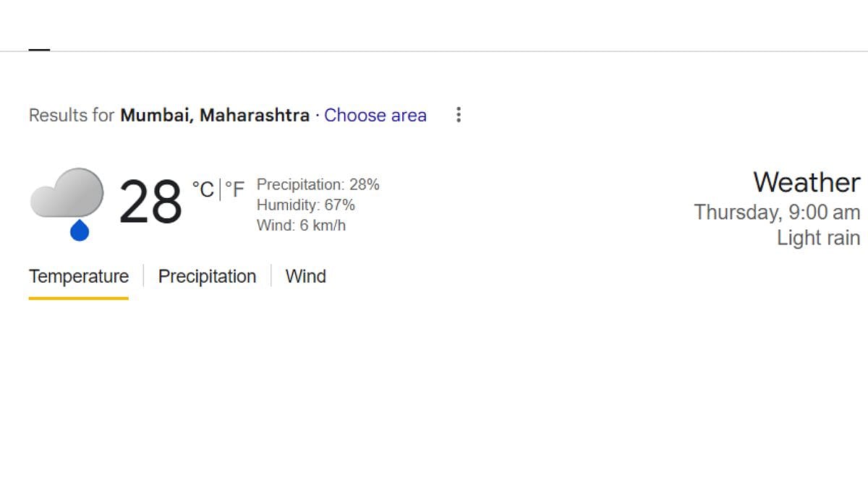Open the three-dot more options menu
868x488 pixels.
[x=458, y=115]
